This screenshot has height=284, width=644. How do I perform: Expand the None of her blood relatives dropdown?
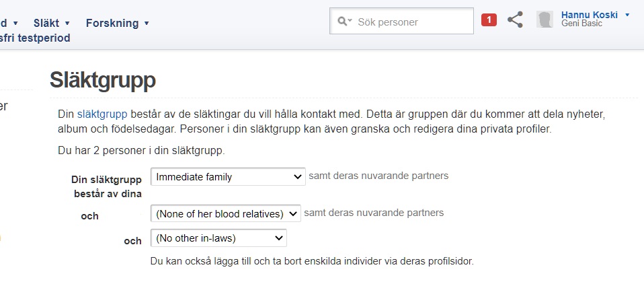click(225, 214)
